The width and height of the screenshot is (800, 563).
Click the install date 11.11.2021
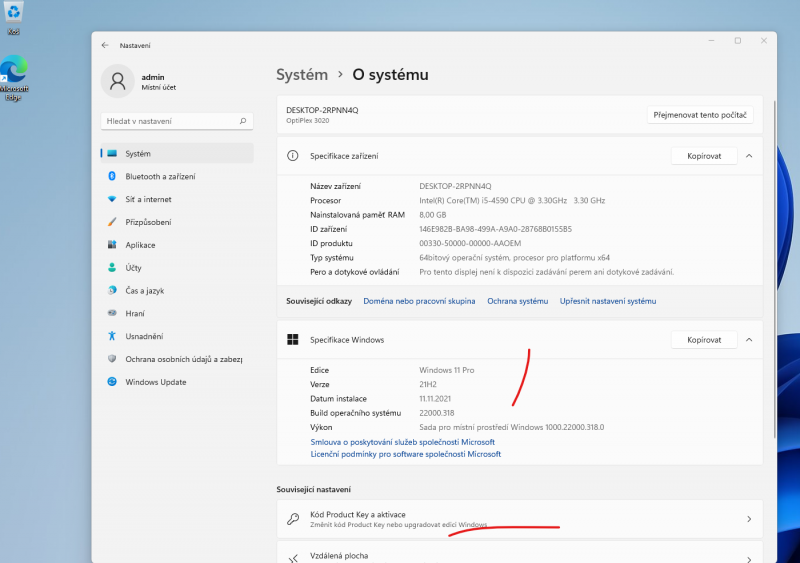(x=435, y=399)
